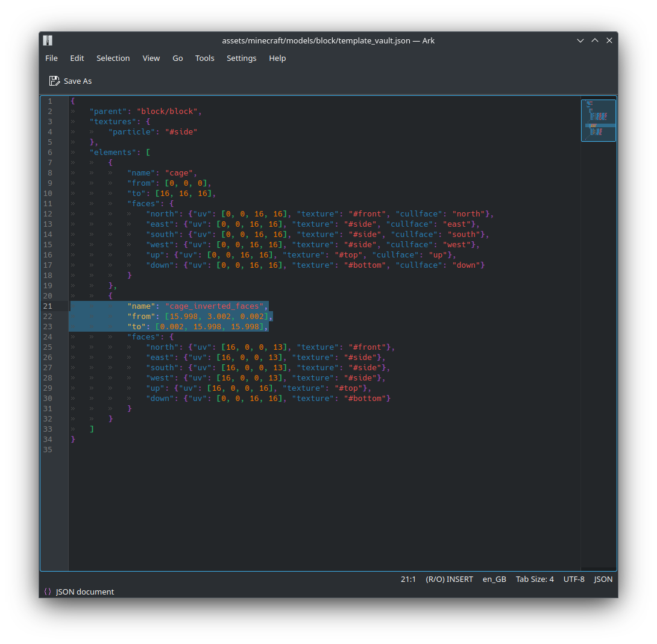The height and width of the screenshot is (644, 657).
Task: Open the View menu
Action: [151, 58]
